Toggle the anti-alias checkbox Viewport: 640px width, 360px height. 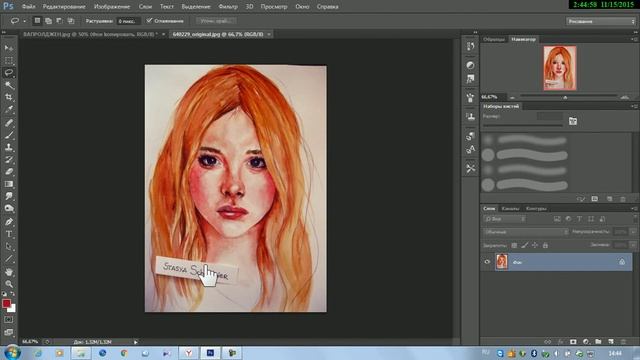coord(149,20)
